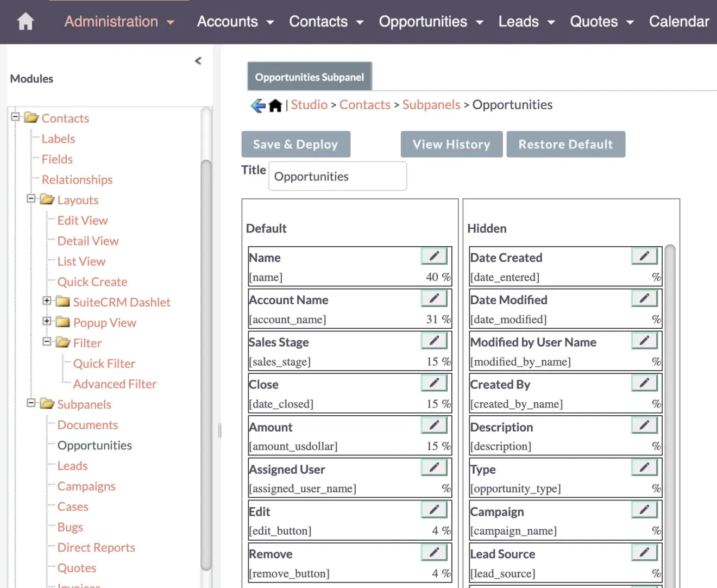Click inside the Title input field
This screenshot has width=717, height=588.
(x=337, y=176)
